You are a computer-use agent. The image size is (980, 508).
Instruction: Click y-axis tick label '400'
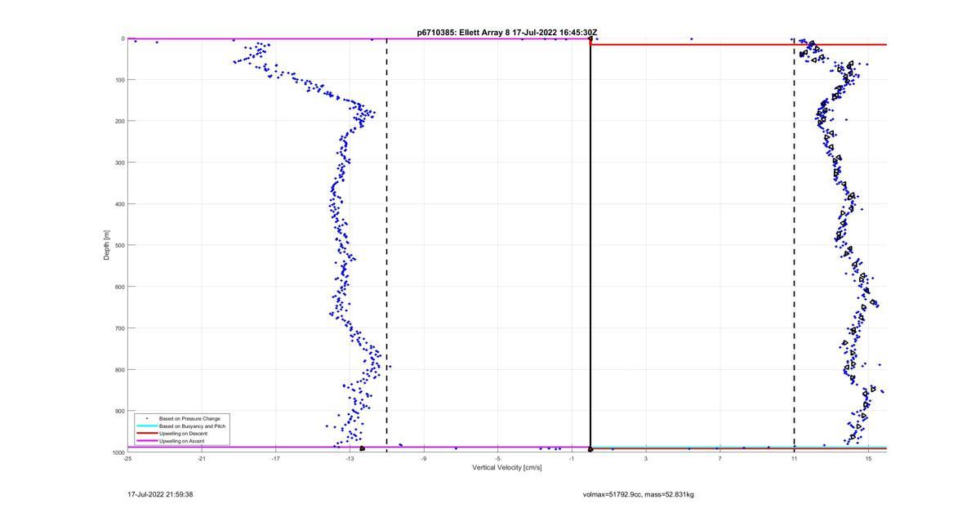coord(119,204)
